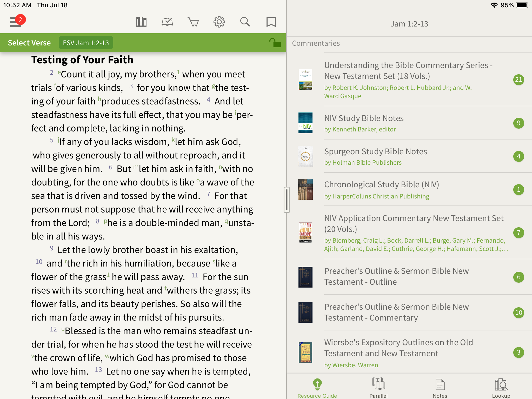532x399 pixels.
Task: Tap the 4 results badge for Spurgeon notes
Action: point(518,156)
